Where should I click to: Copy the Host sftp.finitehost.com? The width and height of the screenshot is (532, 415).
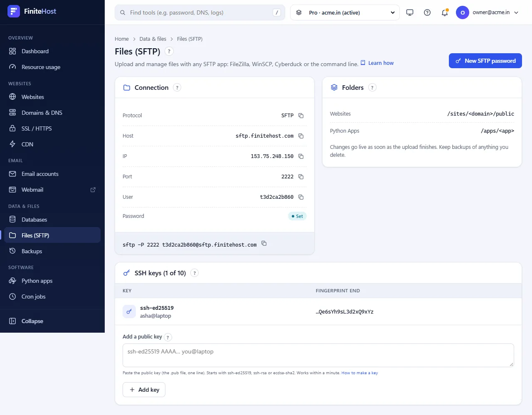pyautogui.click(x=301, y=136)
